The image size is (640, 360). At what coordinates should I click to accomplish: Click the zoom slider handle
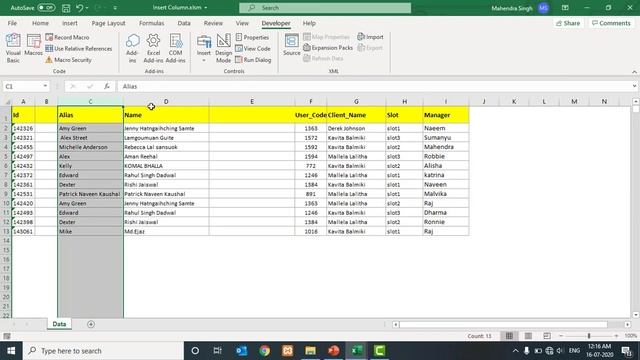pyautogui.click(x=589, y=336)
